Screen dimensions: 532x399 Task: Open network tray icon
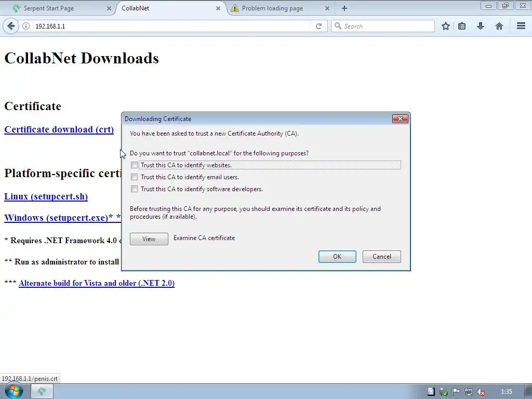[x=468, y=392]
